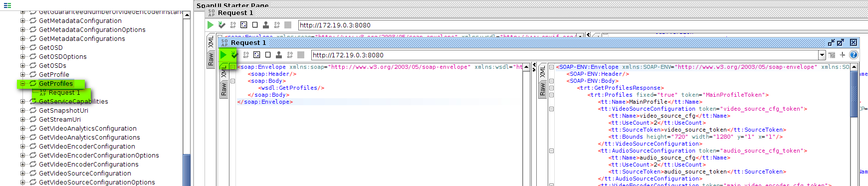
Task: Select Request 1 under GetProfiles
Action: click(x=64, y=93)
